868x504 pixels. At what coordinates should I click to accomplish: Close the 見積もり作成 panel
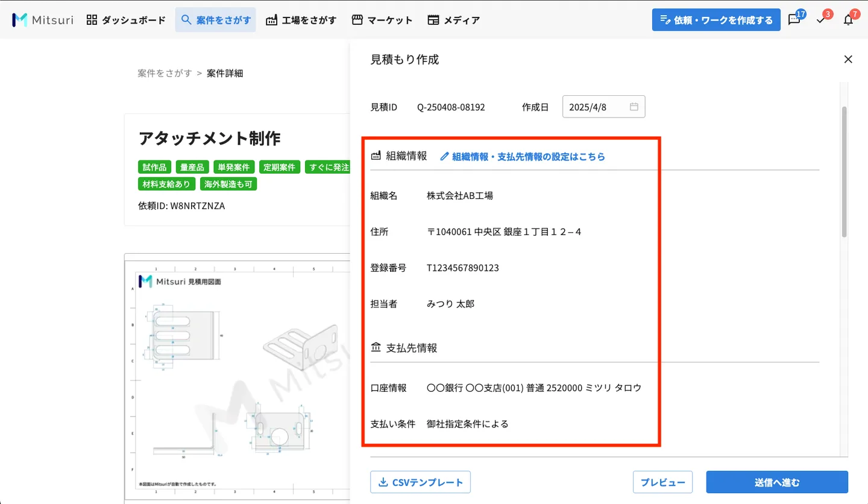[848, 59]
